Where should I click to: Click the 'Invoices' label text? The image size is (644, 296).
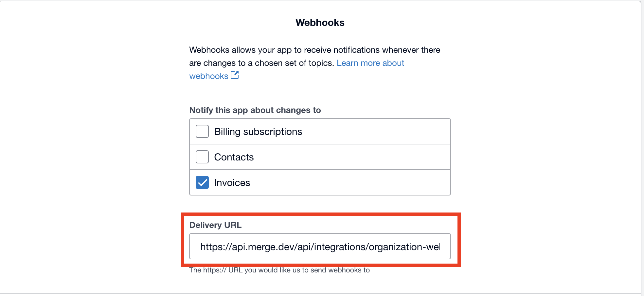pos(232,183)
